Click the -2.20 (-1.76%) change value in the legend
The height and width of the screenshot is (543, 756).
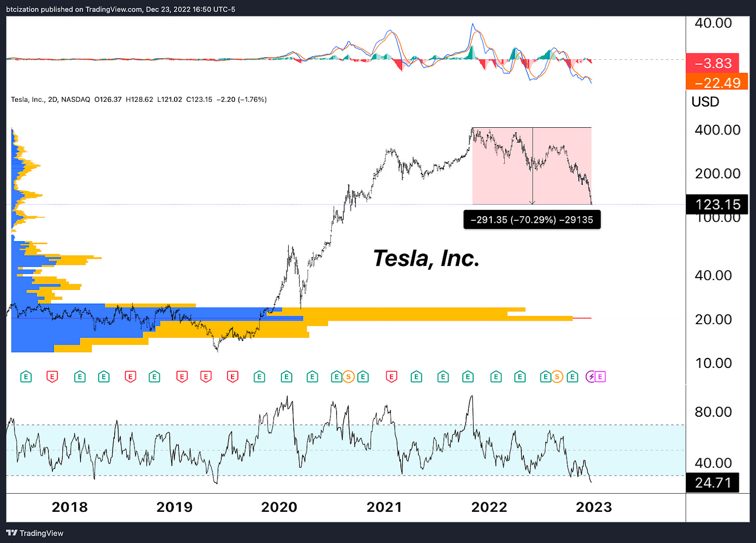[241, 99]
